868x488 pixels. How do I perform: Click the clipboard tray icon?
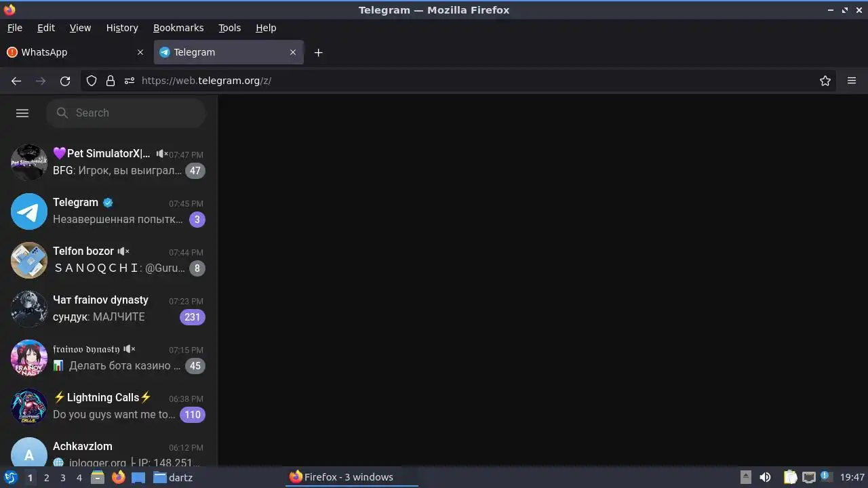coord(791,477)
